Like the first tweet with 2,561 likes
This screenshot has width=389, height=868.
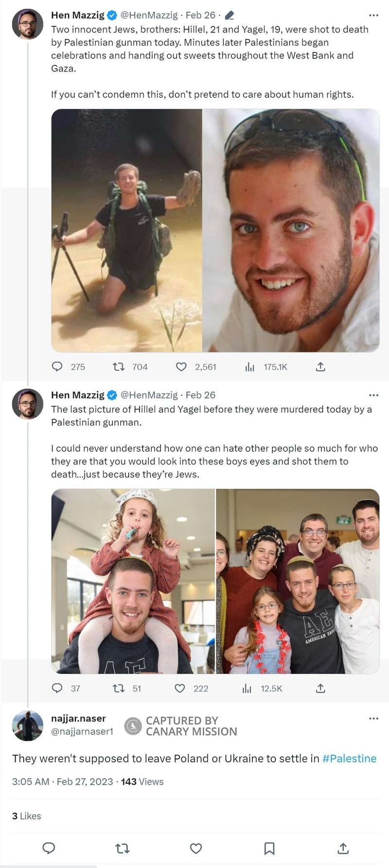click(181, 367)
